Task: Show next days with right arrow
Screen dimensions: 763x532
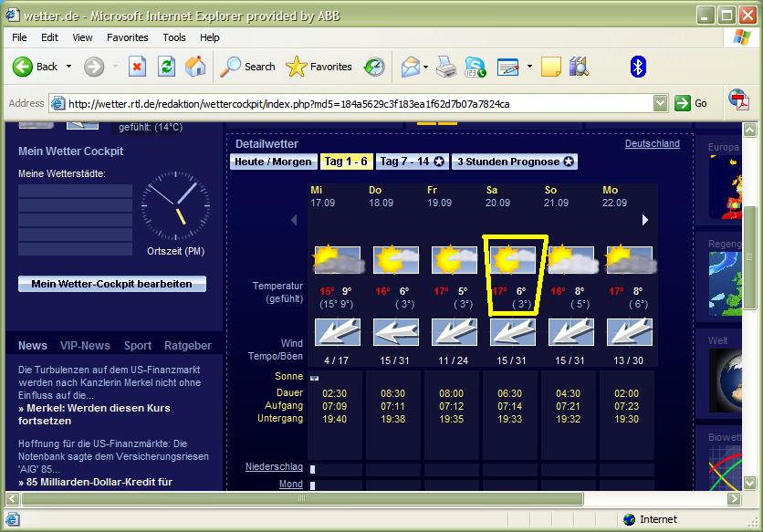Action: [x=644, y=220]
